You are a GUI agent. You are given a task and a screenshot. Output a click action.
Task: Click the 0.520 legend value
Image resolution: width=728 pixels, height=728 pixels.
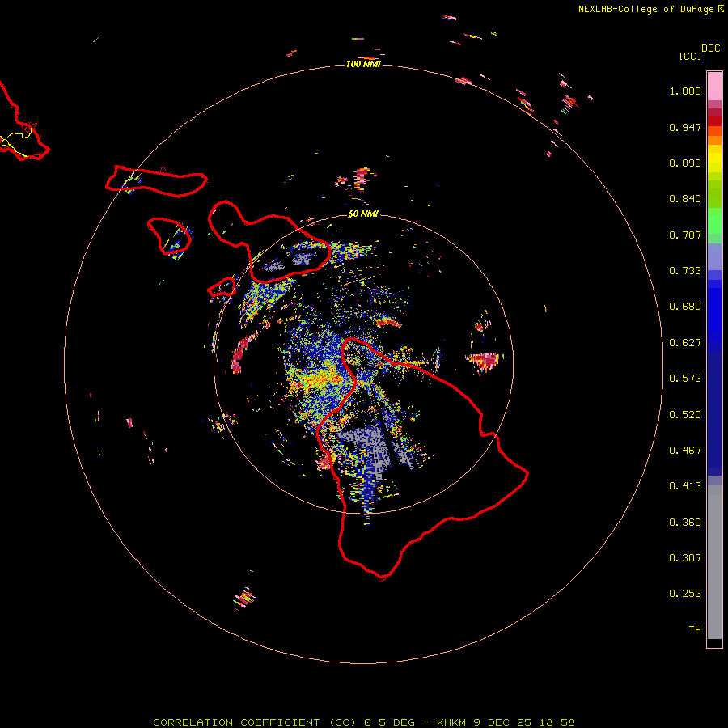tap(685, 415)
